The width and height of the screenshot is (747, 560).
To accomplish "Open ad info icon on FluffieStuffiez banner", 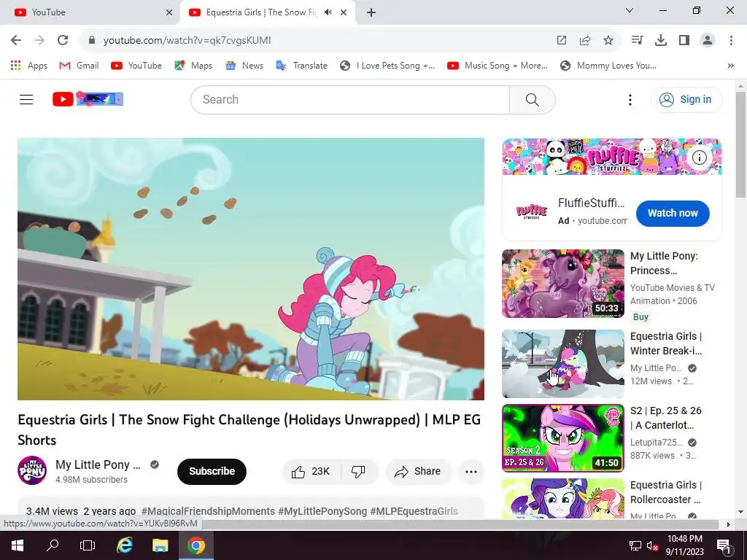I will (699, 157).
